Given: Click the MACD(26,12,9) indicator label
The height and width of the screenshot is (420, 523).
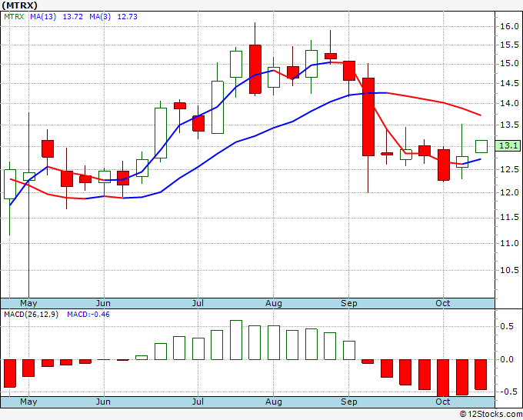Looking at the screenshot, I should coord(31,315).
